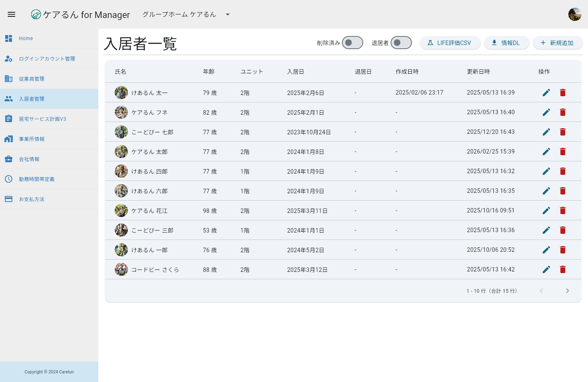Image resolution: width=588 pixels, height=382 pixels.
Task: Enable the 退居者 switch
Action: [401, 43]
